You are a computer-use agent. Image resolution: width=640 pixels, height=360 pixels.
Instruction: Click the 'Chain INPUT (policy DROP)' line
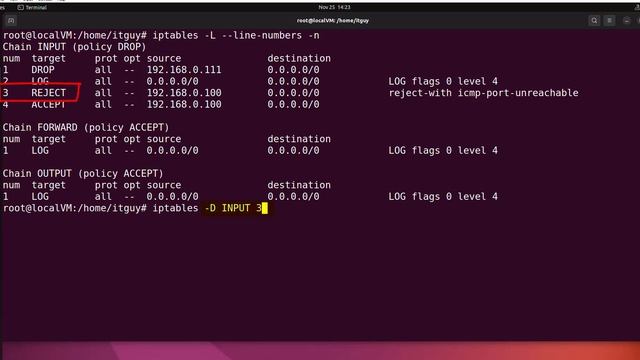pyautogui.click(x=74, y=47)
